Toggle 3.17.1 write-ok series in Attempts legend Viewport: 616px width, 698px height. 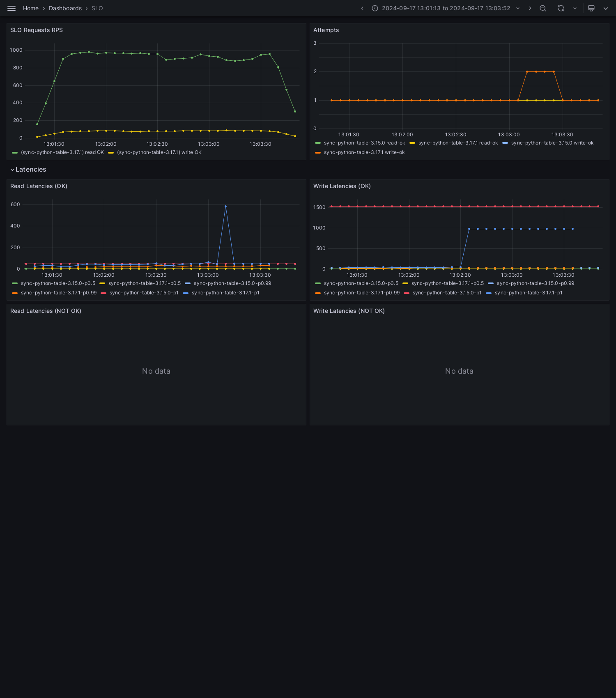click(364, 152)
